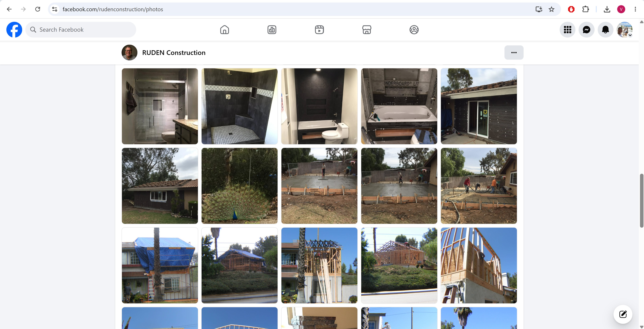
Task: Open the blue tarp covered house photo
Action: [160, 265]
